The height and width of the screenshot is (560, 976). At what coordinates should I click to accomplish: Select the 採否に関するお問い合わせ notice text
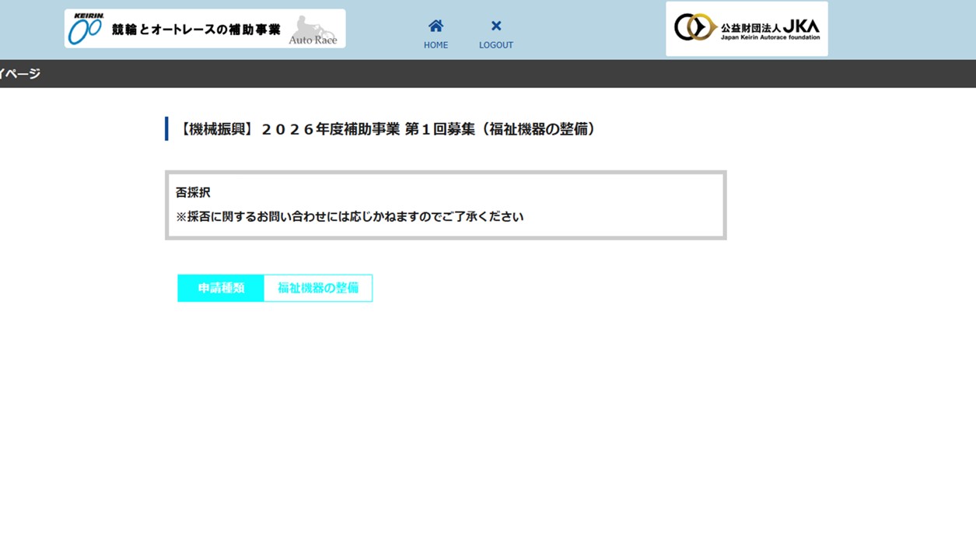350,217
